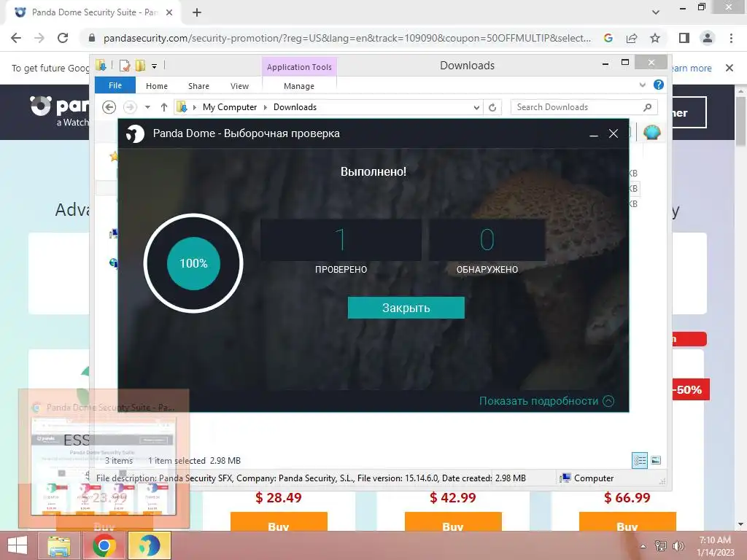Open the View ribbon tab
The image size is (747, 560).
click(x=239, y=86)
